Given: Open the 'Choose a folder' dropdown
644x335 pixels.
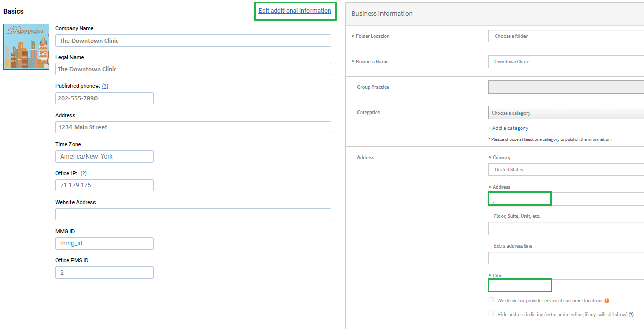Looking at the screenshot, I should click(565, 36).
